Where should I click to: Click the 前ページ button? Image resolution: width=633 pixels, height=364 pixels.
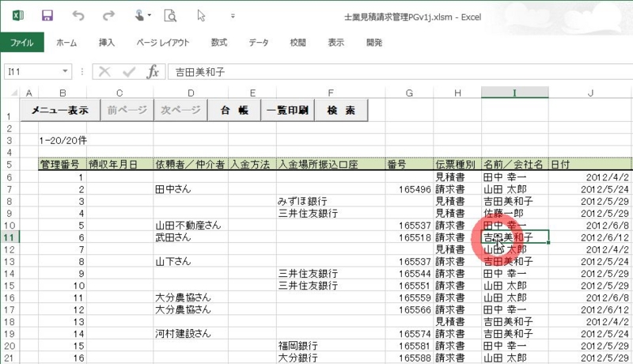127,110
